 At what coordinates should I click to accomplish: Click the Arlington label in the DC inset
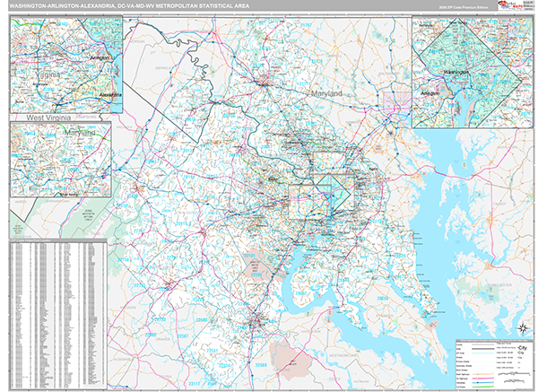click(430, 91)
